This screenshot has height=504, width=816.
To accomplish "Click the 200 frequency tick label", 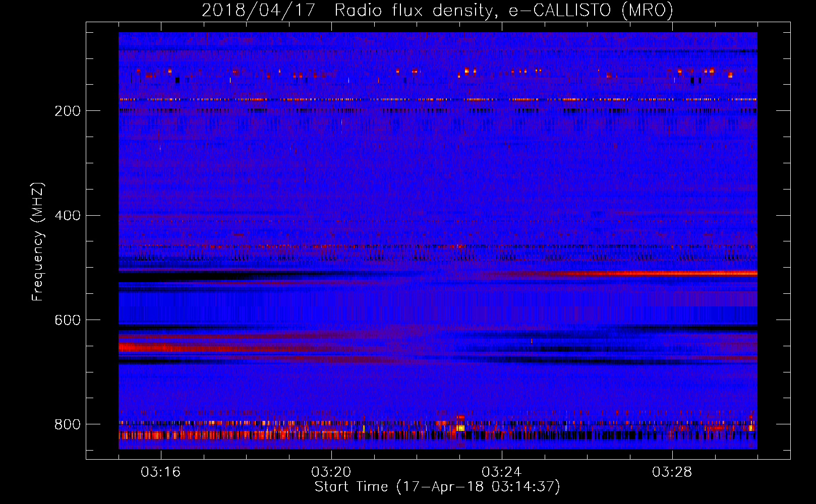I will [68, 111].
